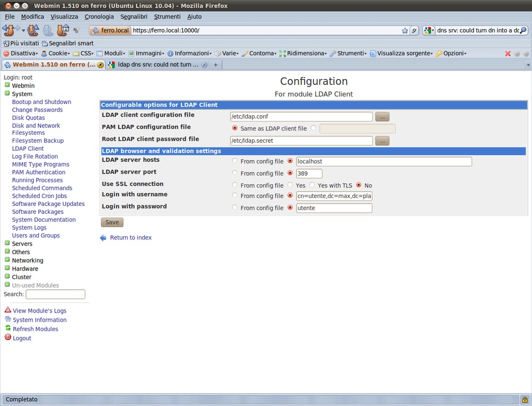Open the Più visitati bookmarks folder
This screenshot has width=532, height=406.
pos(21,44)
